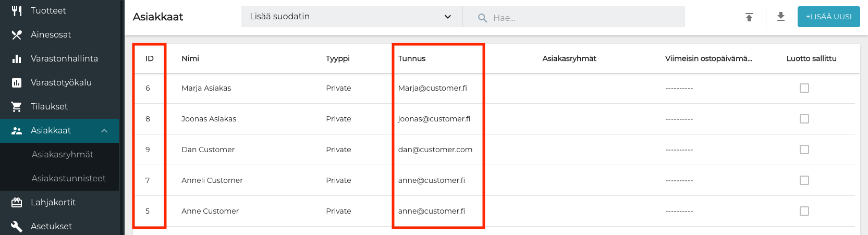This screenshot has height=235, width=868.
Task: Open the joonas@customer.fi customer row
Action: (434, 119)
